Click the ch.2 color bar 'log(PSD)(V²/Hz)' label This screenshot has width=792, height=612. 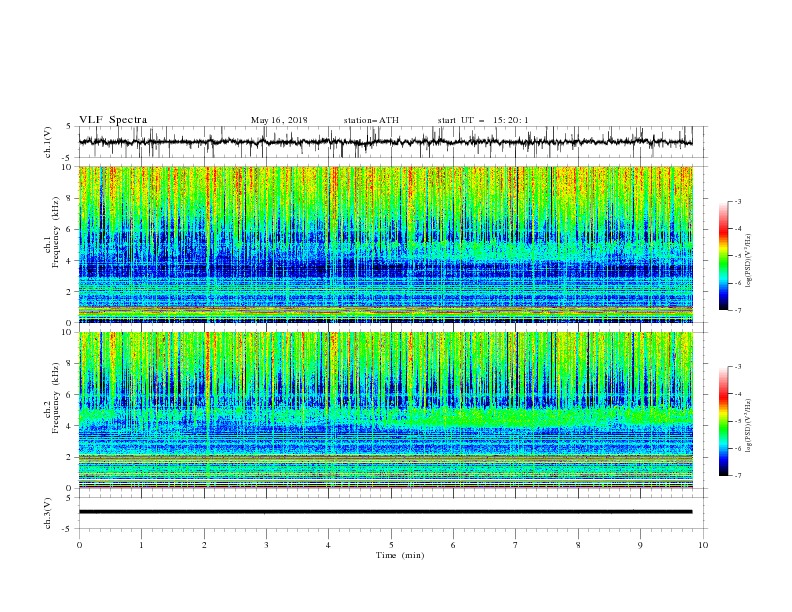749,426
